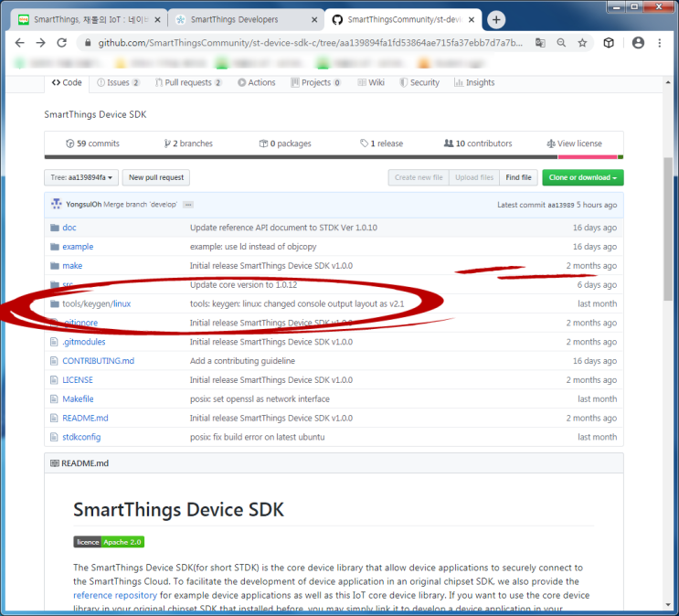Viewport: 679px width, 616px height.
Task: Open commit 'posix: fix build error on latest ubuntu'
Action: pyautogui.click(x=257, y=437)
